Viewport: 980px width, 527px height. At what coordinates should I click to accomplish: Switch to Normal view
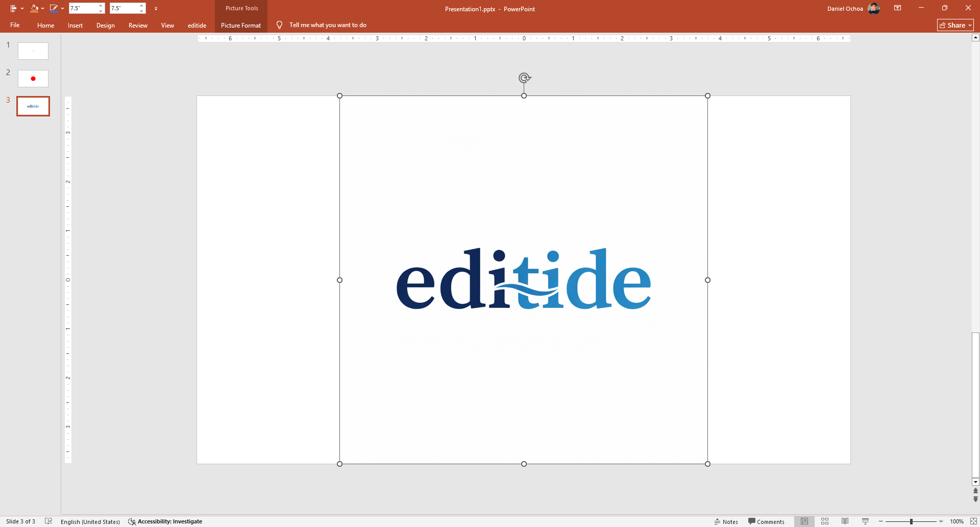pyautogui.click(x=804, y=521)
